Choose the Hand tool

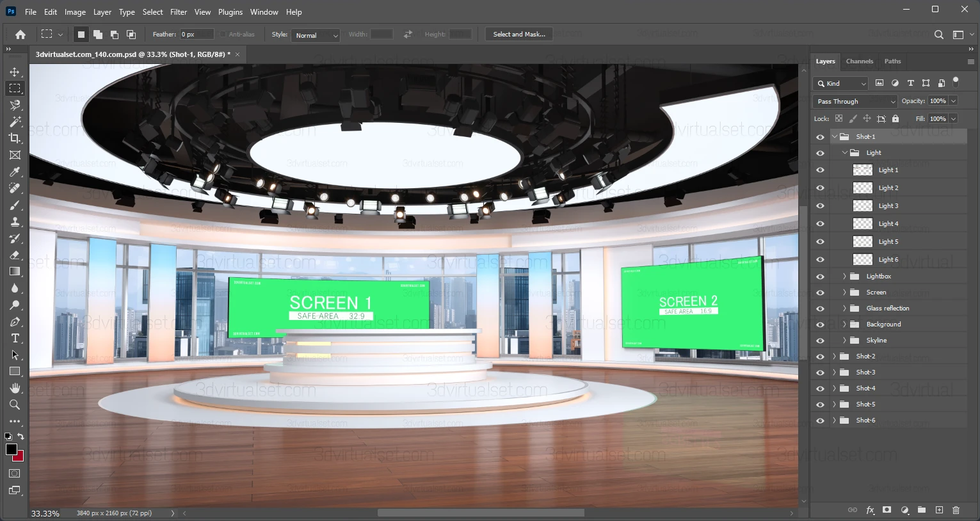[15, 389]
